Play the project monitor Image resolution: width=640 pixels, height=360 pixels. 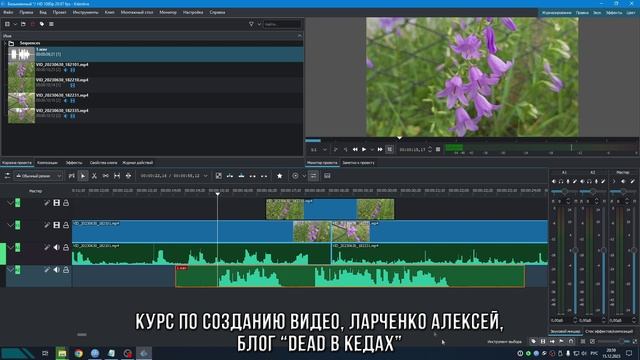364,150
